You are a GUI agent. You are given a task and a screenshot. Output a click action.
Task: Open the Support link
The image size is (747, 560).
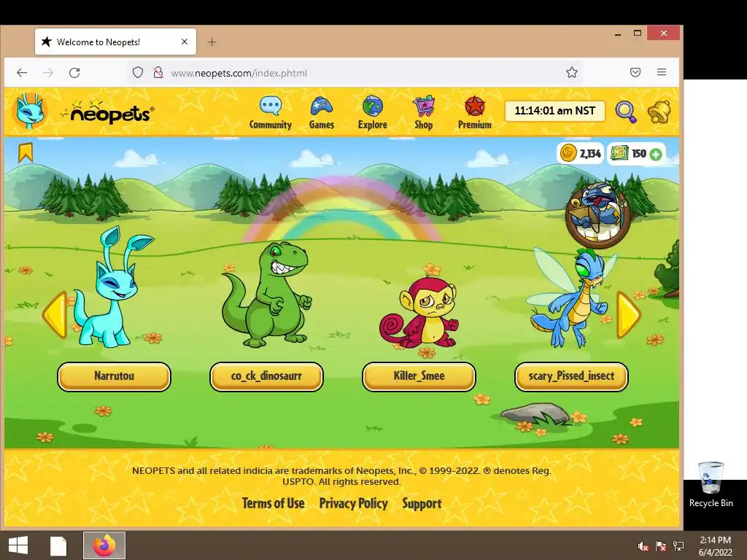[x=422, y=503]
